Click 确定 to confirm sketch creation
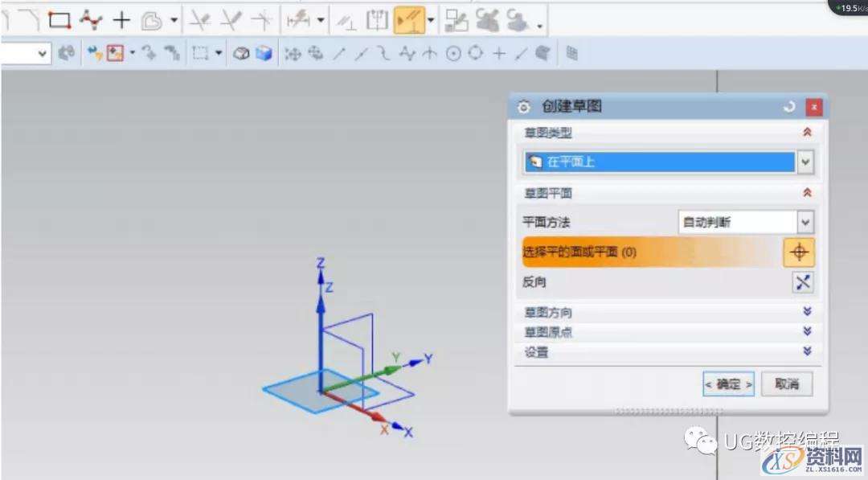 (x=727, y=384)
